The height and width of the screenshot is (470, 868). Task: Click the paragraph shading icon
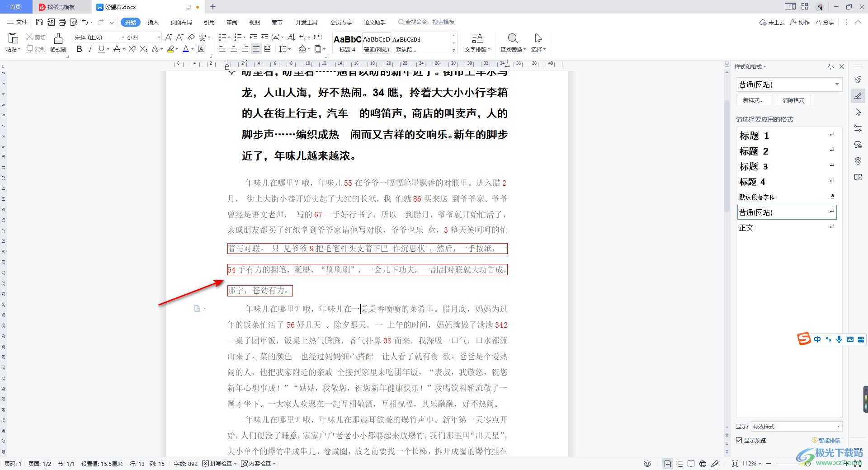tap(302, 49)
